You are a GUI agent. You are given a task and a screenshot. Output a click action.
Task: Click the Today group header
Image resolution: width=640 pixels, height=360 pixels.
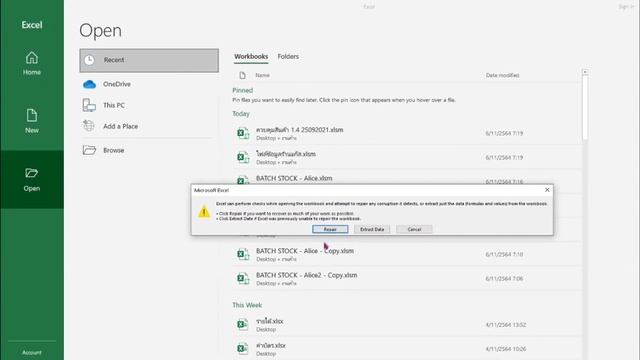[241, 114]
